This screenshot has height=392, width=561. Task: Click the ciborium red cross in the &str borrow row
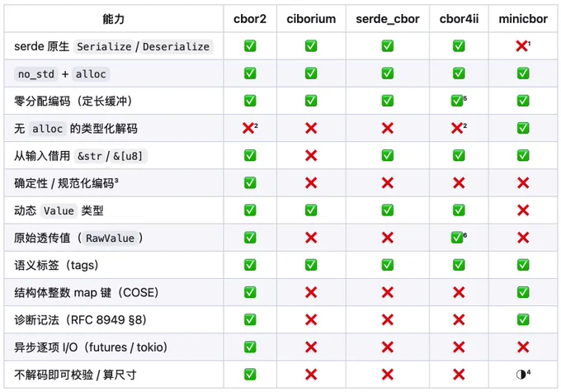(x=311, y=156)
